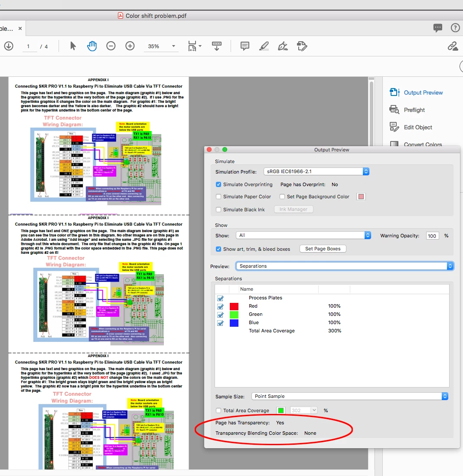This screenshot has width=463, height=476.
Task: Click the PDF file icon in title bar
Action: pyautogui.click(x=121, y=16)
